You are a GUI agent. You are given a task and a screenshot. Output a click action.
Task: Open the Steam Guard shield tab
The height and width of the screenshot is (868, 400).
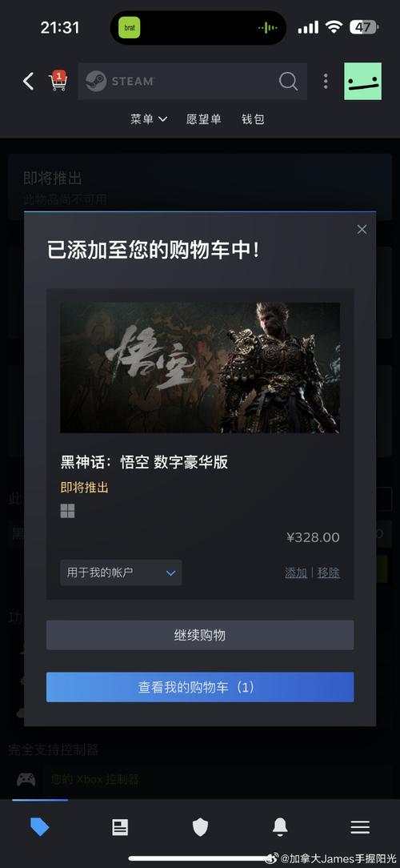coord(200,827)
